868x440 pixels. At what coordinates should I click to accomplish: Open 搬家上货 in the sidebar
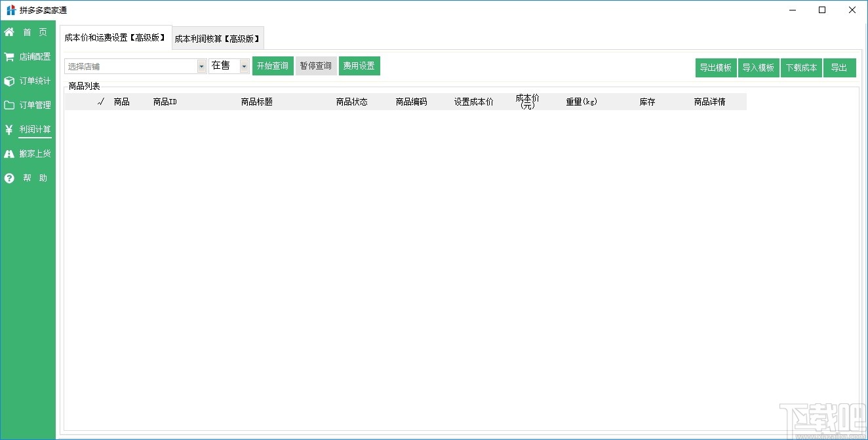(x=35, y=154)
